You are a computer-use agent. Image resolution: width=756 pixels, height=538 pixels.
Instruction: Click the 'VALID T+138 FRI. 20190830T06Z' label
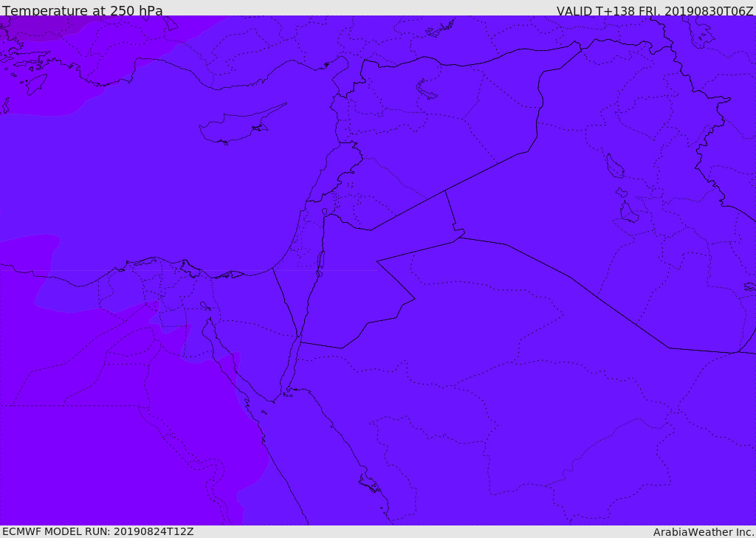655,10
